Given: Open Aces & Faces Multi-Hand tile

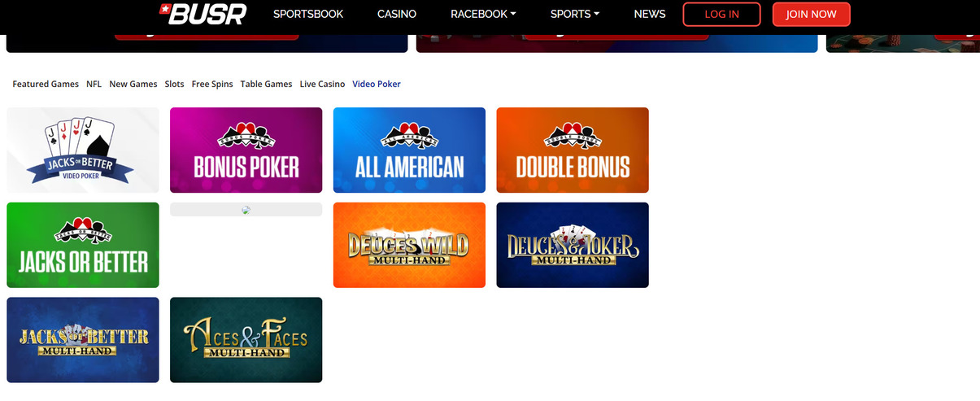Looking at the screenshot, I should [x=246, y=340].
